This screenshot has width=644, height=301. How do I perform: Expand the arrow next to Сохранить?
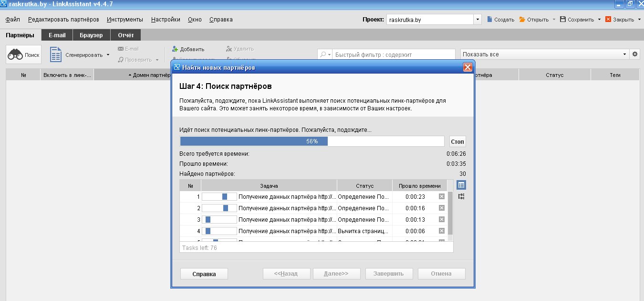(599, 20)
